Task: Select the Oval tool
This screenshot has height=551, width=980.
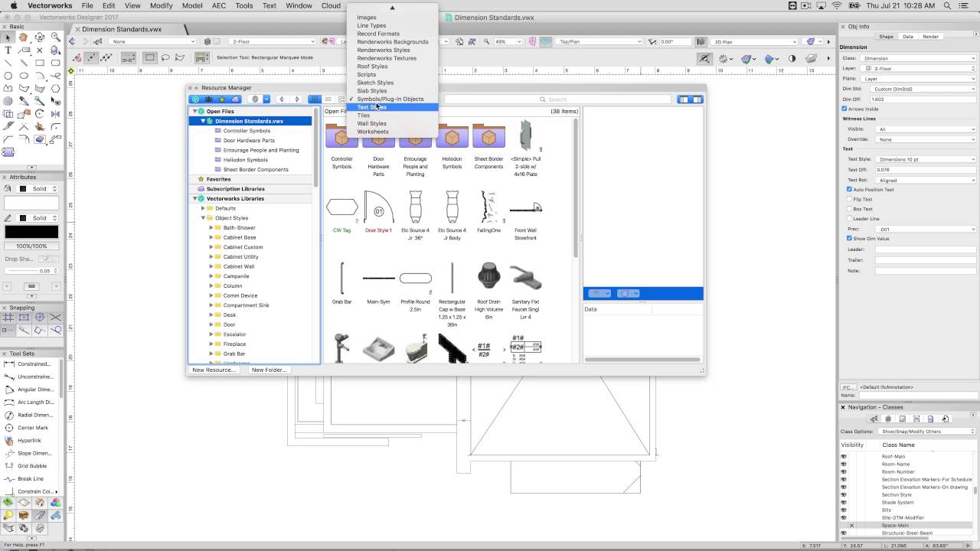Action: click(x=24, y=76)
